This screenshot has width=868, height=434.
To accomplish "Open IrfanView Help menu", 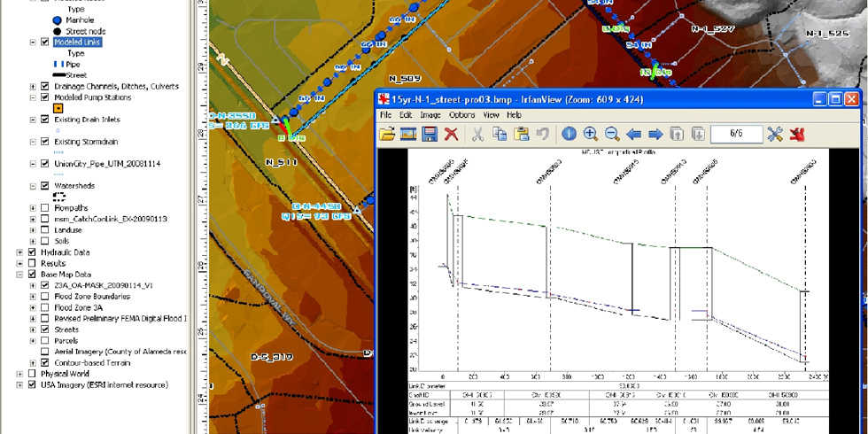I will tap(515, 115).
